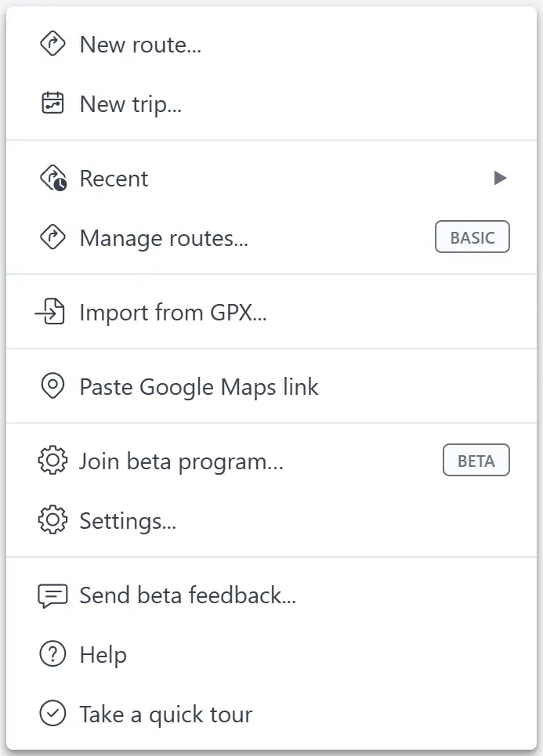Viewport: 543px width, 756px height.
Task: Choose Take a quick tour
Action: point(271,714)
